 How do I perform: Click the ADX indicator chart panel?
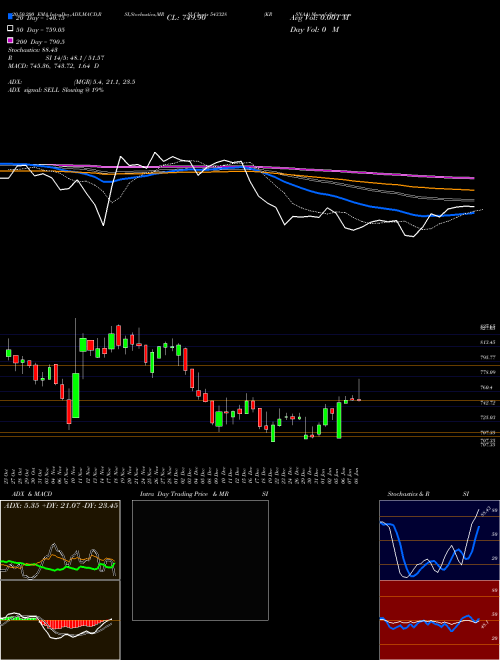60,540
